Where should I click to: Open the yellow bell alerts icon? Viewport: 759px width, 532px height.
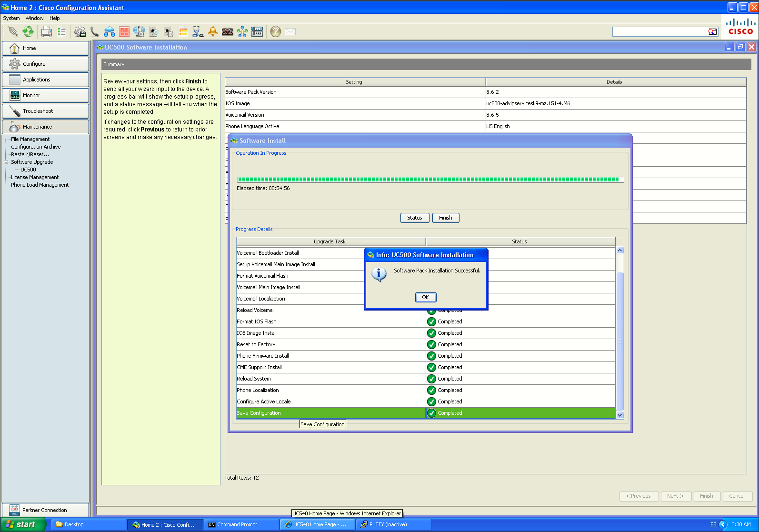click(213, 31)
